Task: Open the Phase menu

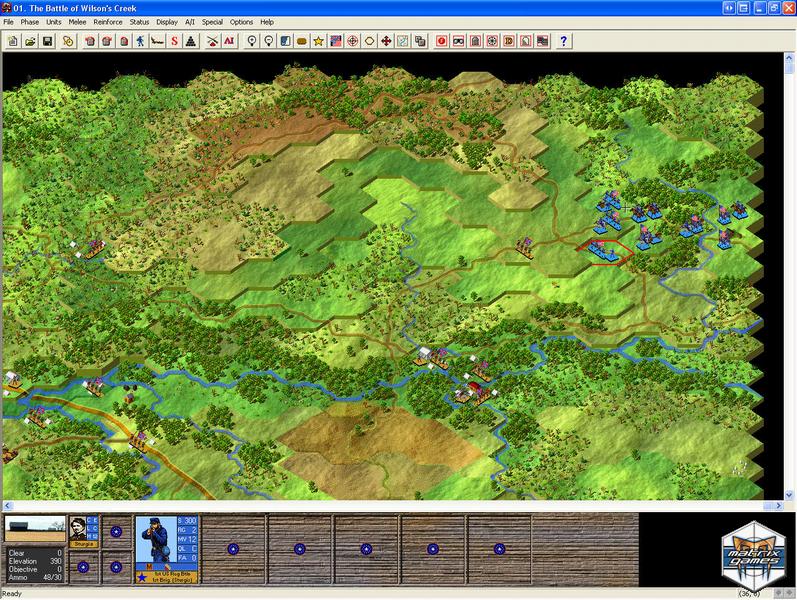Action: [x=30, y=21]
